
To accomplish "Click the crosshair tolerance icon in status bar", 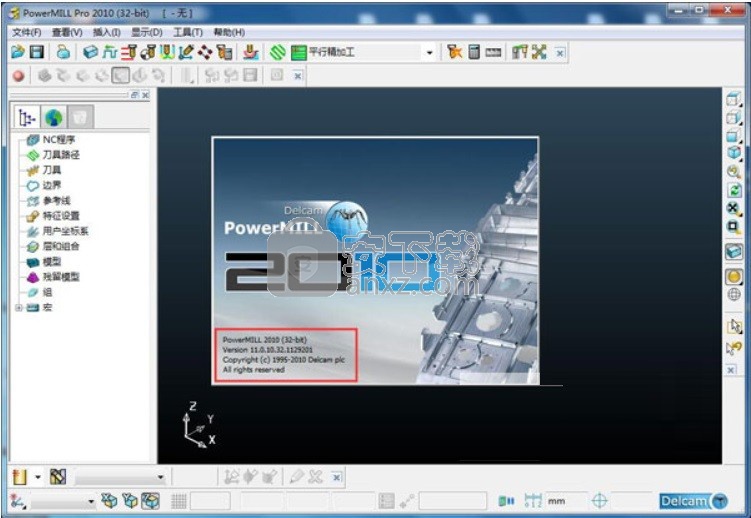I will tap(599, 501).
